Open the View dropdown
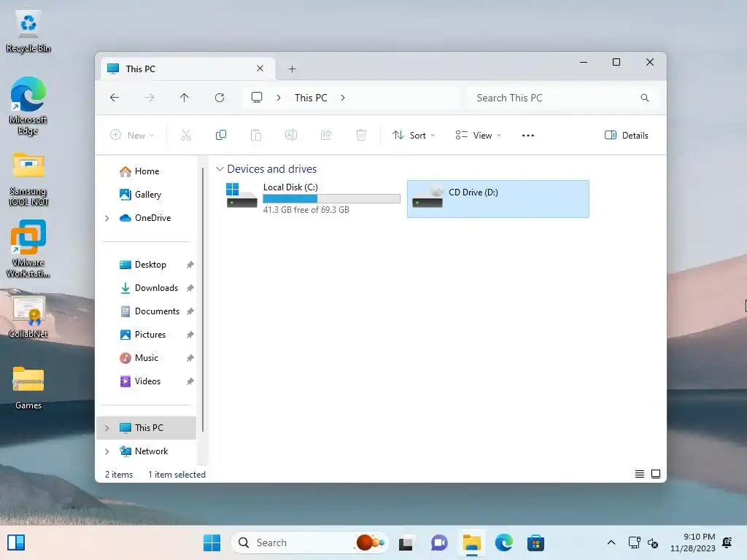 click(x=479, y=135)
